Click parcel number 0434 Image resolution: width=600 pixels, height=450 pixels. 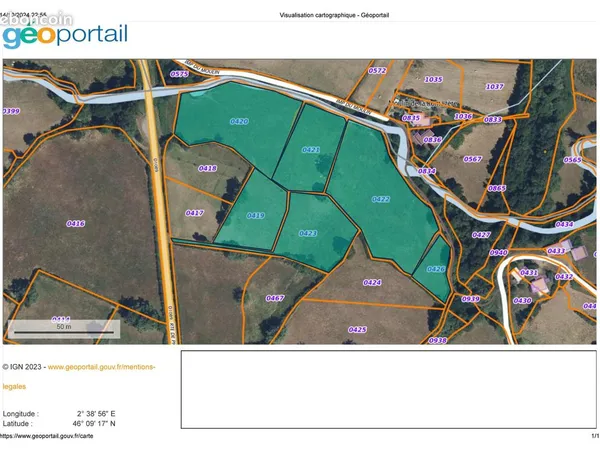[x=564, y=224]
